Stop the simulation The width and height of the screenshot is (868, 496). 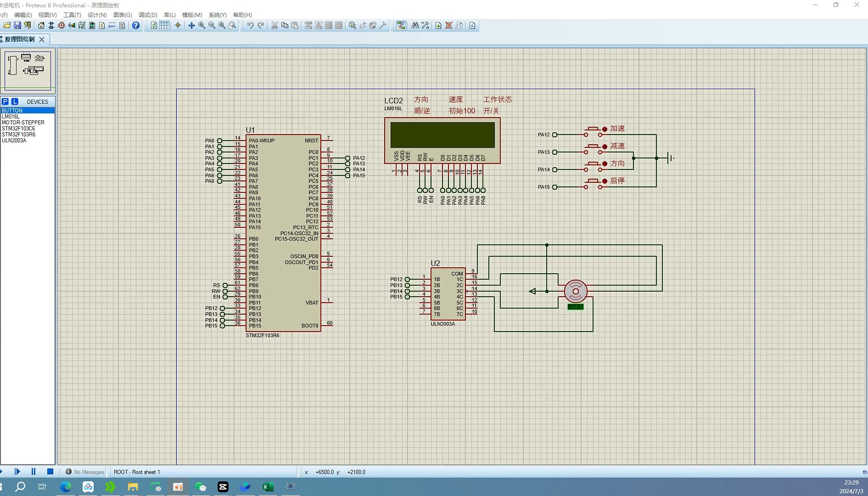(x=50, y=472)
